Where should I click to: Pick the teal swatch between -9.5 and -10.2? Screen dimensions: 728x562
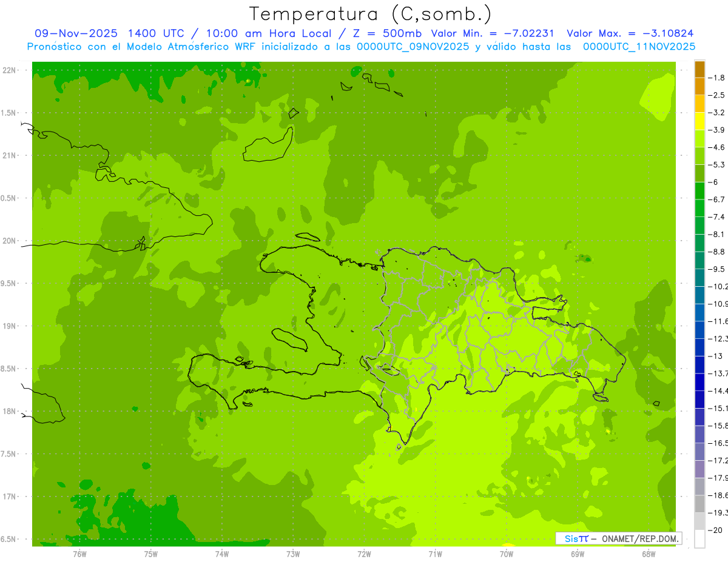(699, 278)
